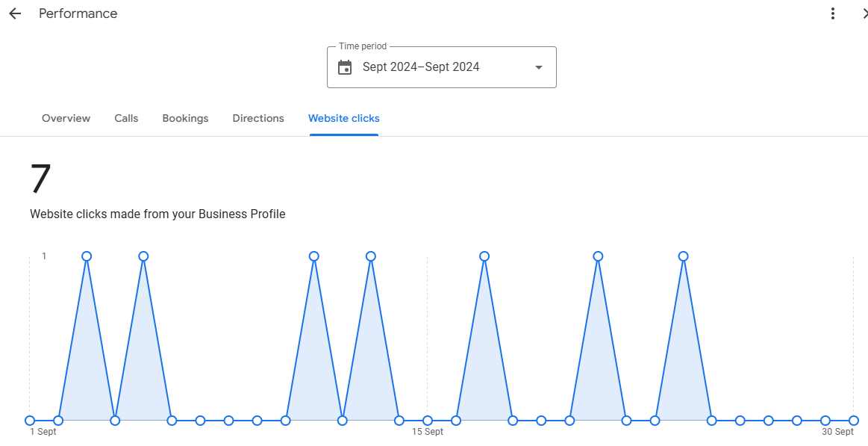The height and width of the screenshot is (446, 868).
Task: Open the three-dot more options menu
Action: (833, 14)
